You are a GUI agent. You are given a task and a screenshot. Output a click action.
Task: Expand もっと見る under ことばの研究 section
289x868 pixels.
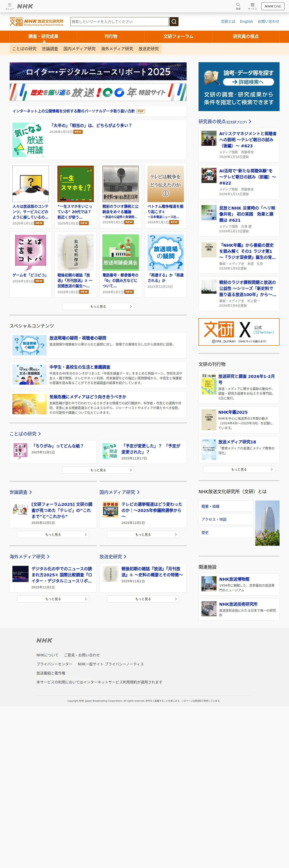(98, 470)
